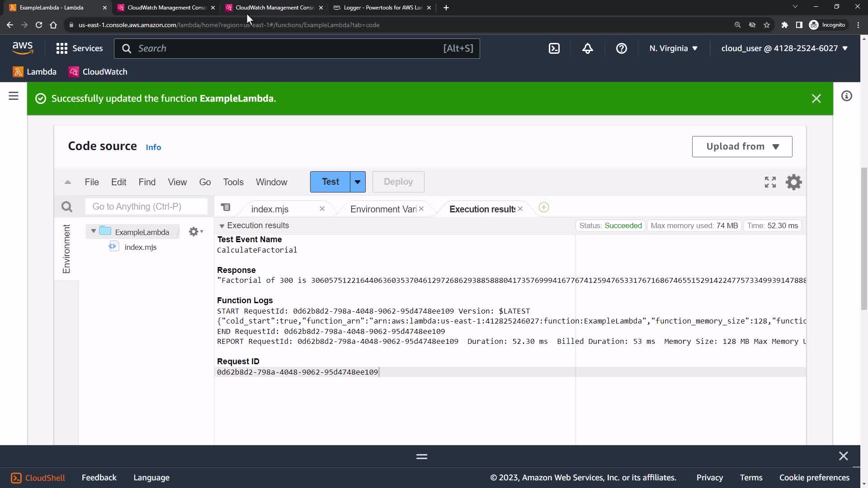
Task: Open the side info panel icon
Action: [846, 96]
